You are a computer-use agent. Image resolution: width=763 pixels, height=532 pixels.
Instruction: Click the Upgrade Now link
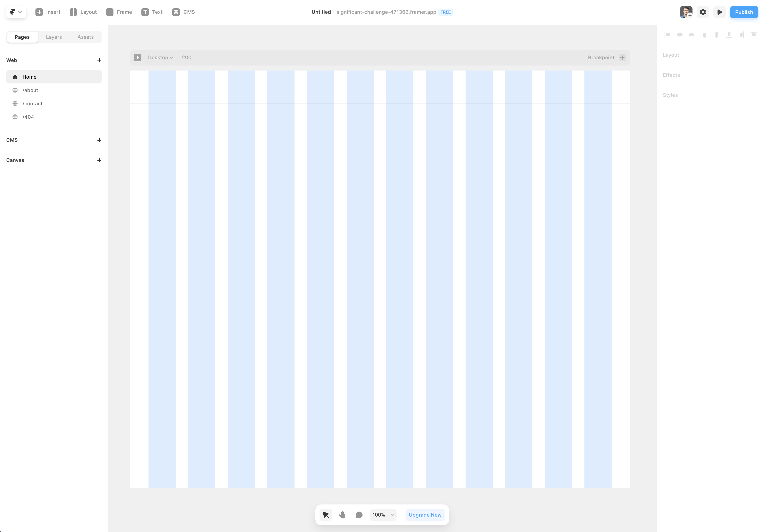click(425, 515)
